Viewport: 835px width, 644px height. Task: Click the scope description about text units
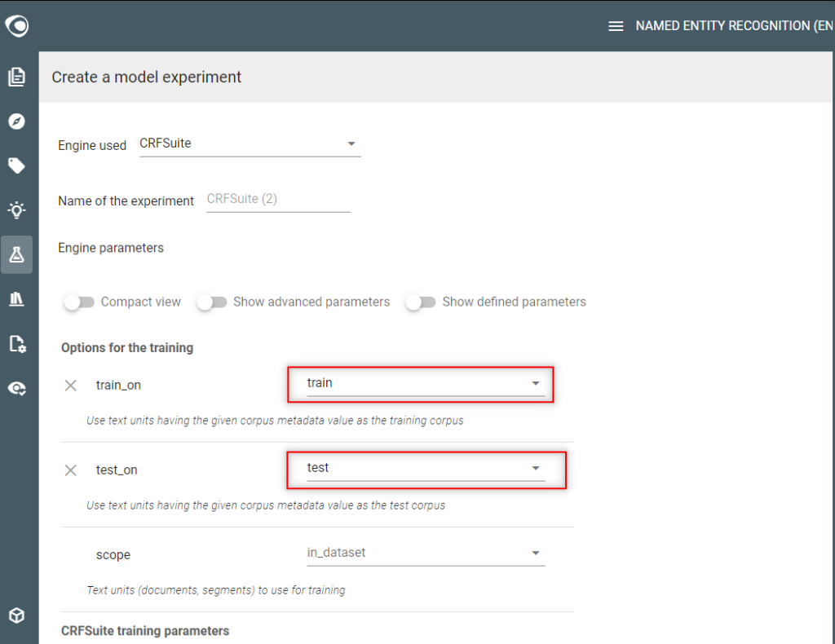(215, 590)
